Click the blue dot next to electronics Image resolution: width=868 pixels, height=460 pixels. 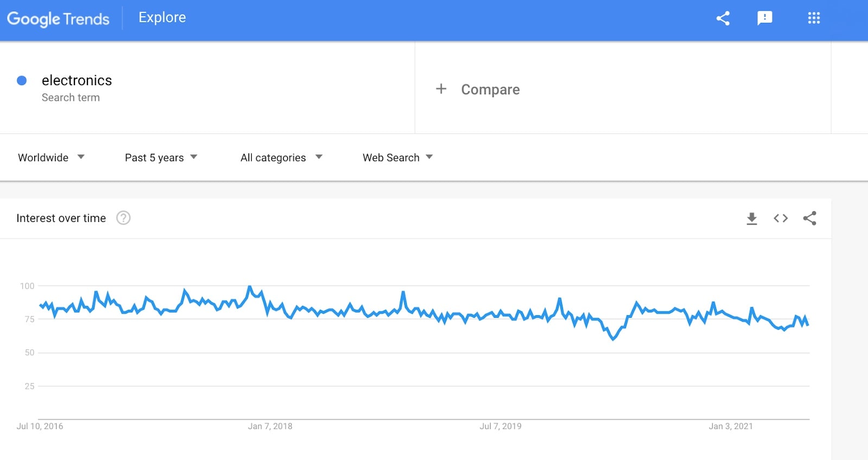[22, 80]
